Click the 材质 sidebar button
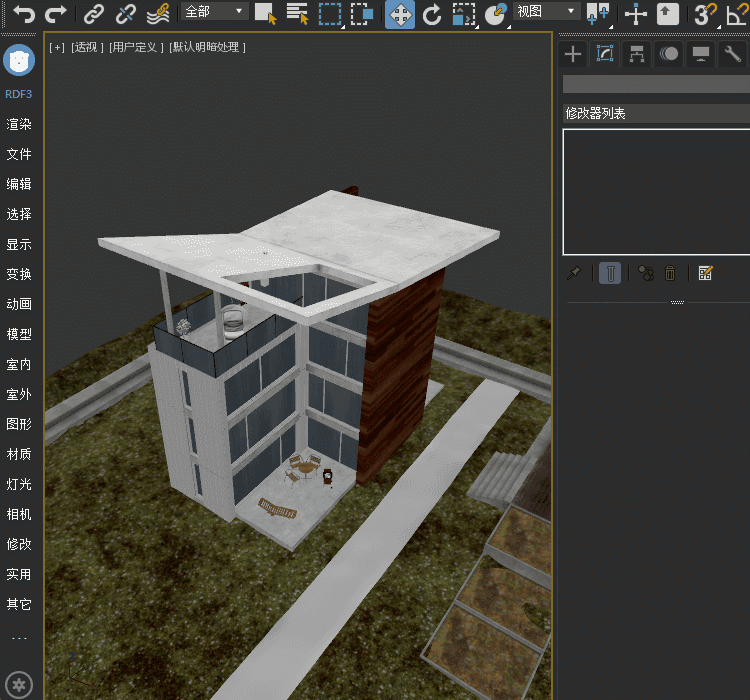 (19, 455)
